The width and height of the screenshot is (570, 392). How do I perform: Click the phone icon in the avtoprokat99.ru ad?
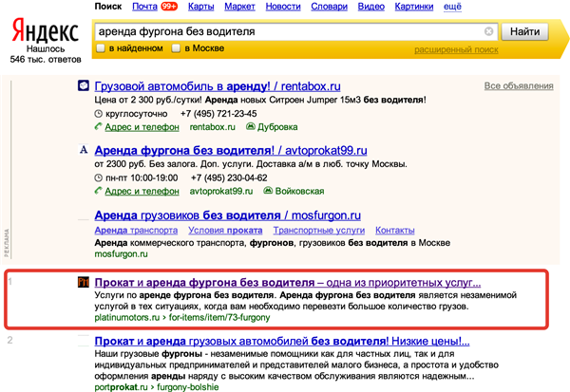(x=98, y=191)
